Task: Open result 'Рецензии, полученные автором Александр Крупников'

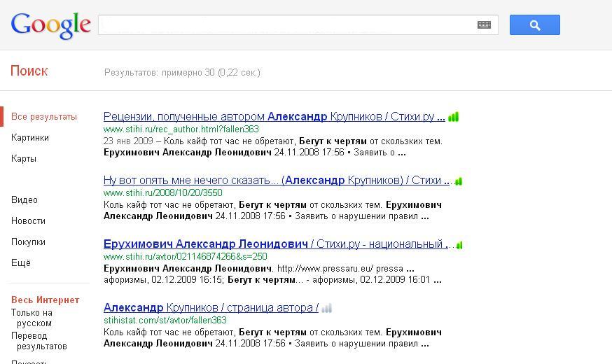Action: 274,117
